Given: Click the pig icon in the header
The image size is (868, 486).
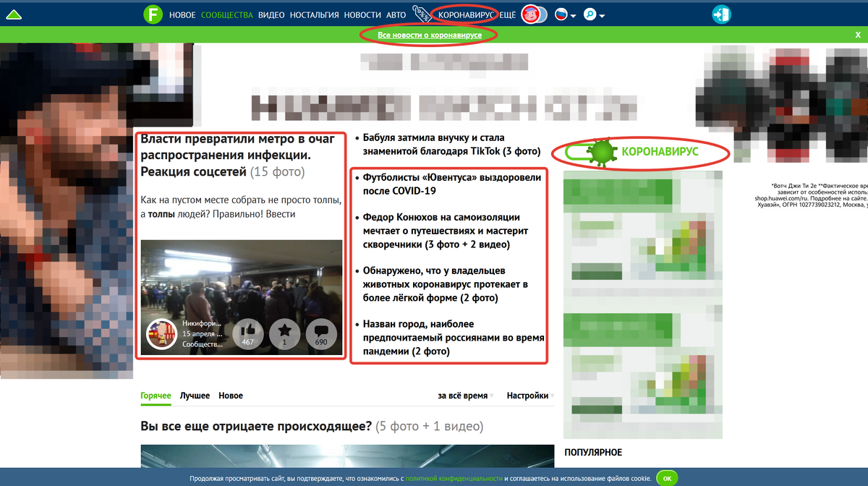Looking at the screenshot, I should (x=532, y=14).
